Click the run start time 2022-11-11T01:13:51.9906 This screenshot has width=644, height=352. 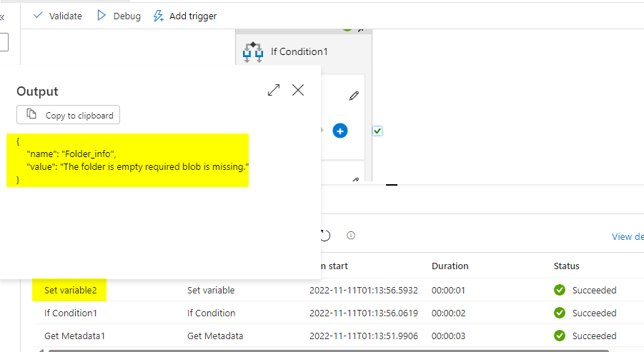click(x=364, y=336)
